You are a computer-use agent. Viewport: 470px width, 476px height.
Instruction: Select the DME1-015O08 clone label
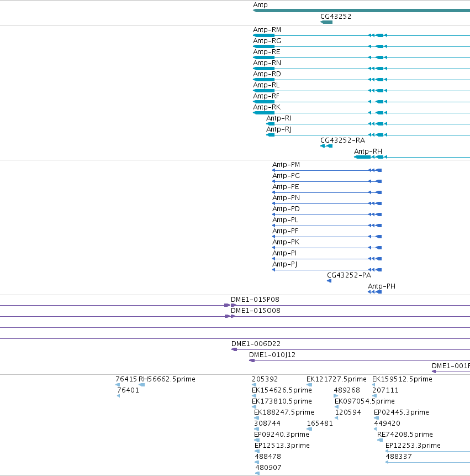coord(256,311)
